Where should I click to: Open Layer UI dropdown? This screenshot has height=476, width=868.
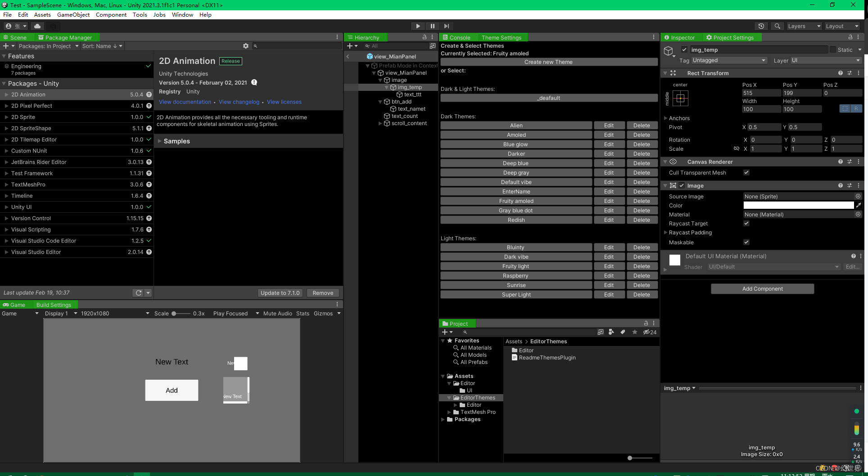point(826,60)
